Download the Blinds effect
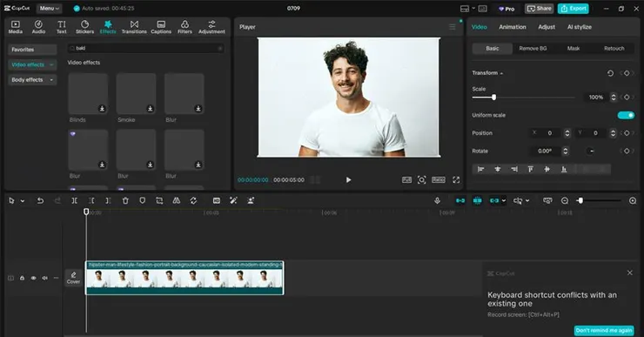The height and width of the screenshot is (337, 644). pyautogui.click(x=102, y=109)
